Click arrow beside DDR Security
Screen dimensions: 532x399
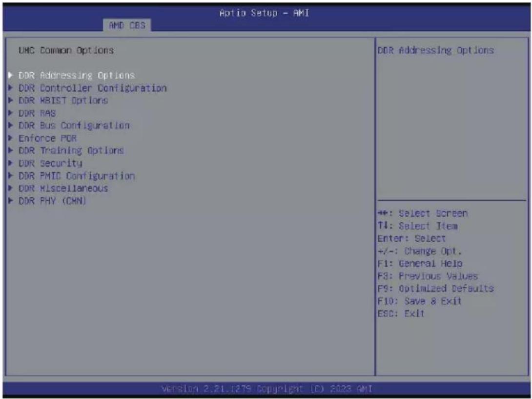pyautogui.click(x=11, y=163)
